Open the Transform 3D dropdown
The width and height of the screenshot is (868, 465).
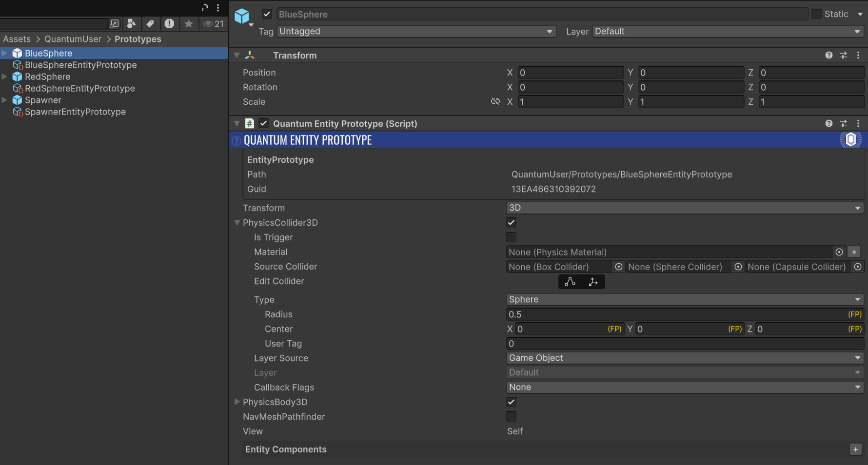pos(685,208)
